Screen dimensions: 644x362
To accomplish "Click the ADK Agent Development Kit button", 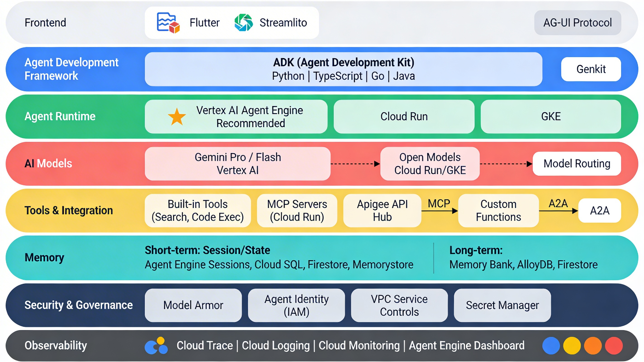I will (x=343, y=69).
